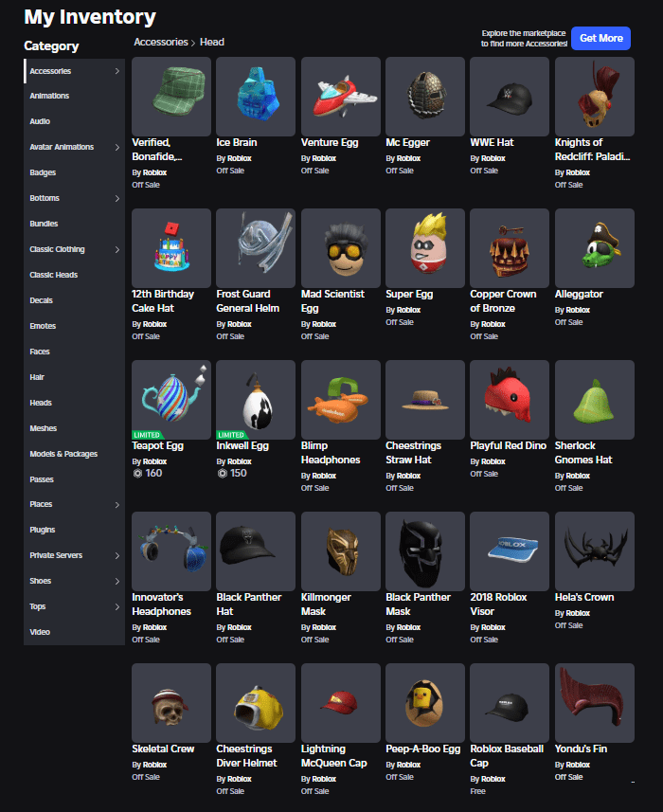Click the Verified, Bonafide hat thumbnail

coord(171,97)
